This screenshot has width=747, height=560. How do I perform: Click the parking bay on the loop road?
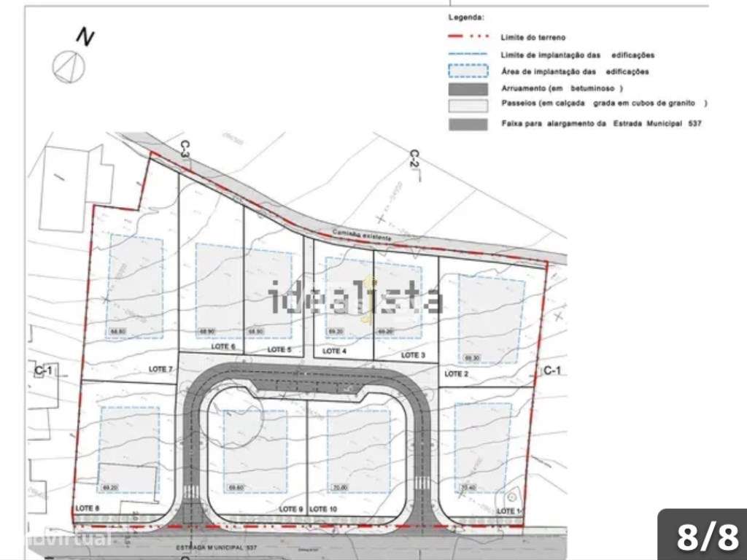tap(309, 388)
